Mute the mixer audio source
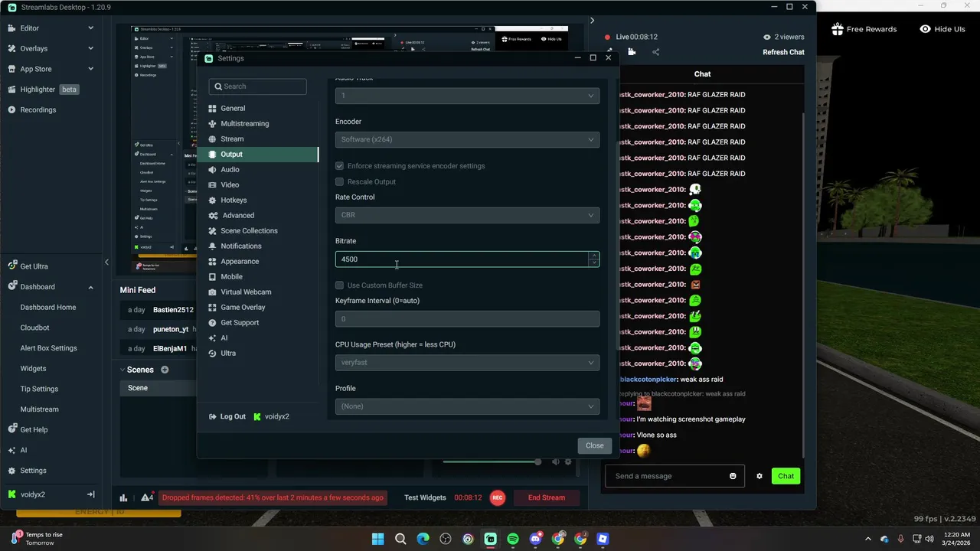This screenshot has width=980, height=551. click(x=557, y=461)
